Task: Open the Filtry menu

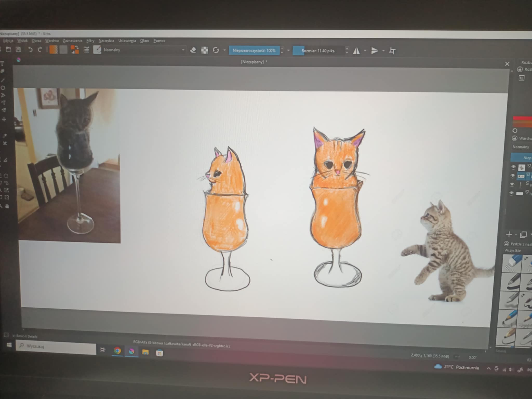Action: [90, 41]
